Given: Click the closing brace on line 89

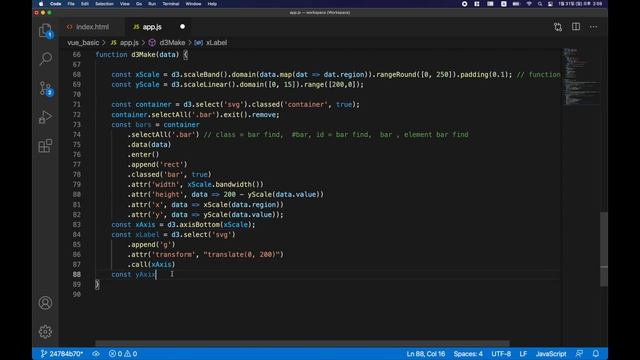Looking at the screenshot, I should pyautogui.click(x=97, y=284).
